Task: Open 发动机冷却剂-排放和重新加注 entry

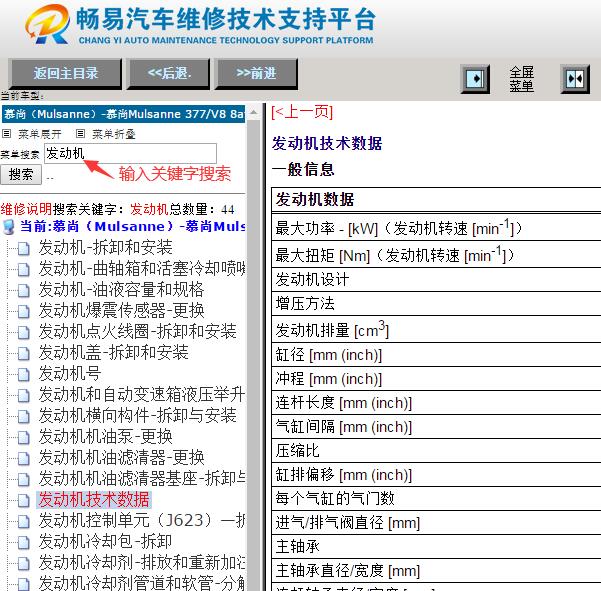Action: click(142, 563)
